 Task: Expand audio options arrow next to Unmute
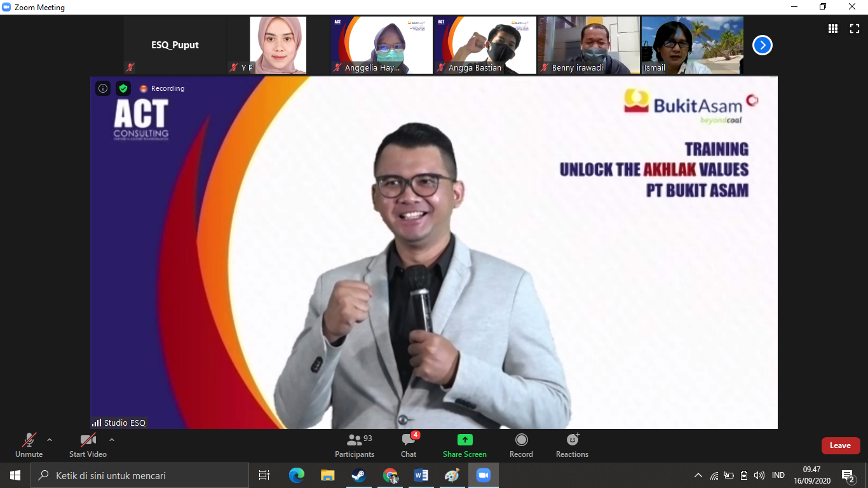pyautogui.click(x=50, y=440)
